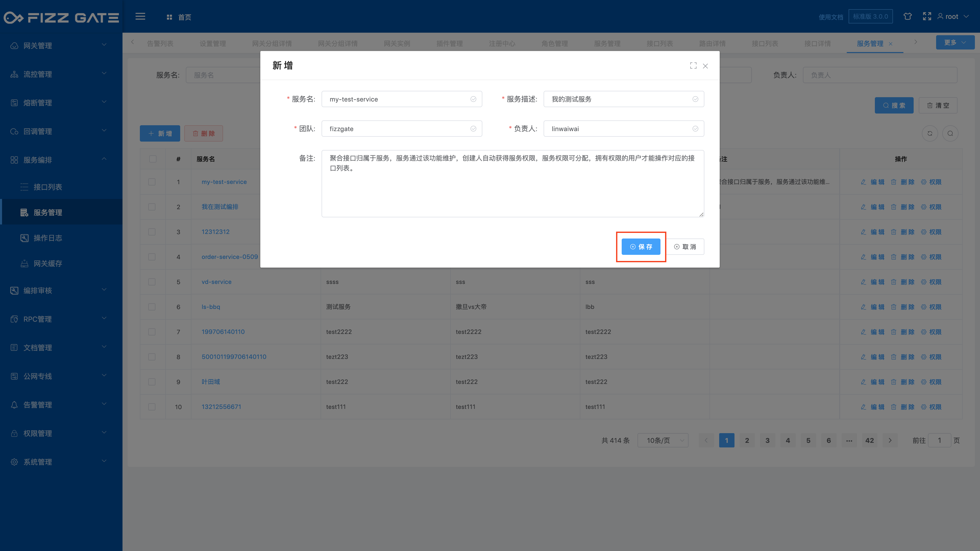Open the vd-service service link
This screenshot has width=980, height=551.
point(216,282)
